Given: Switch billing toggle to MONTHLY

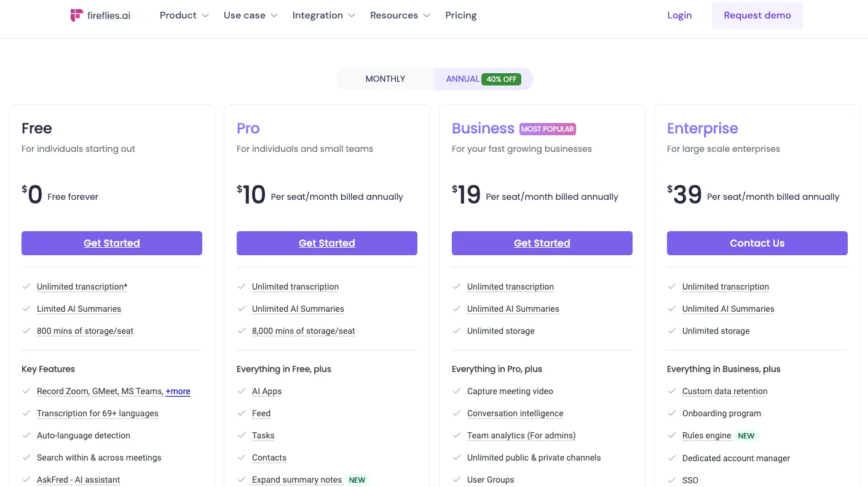Looking at the screenshot, I should pyautogui.click(x=385, y=79).
